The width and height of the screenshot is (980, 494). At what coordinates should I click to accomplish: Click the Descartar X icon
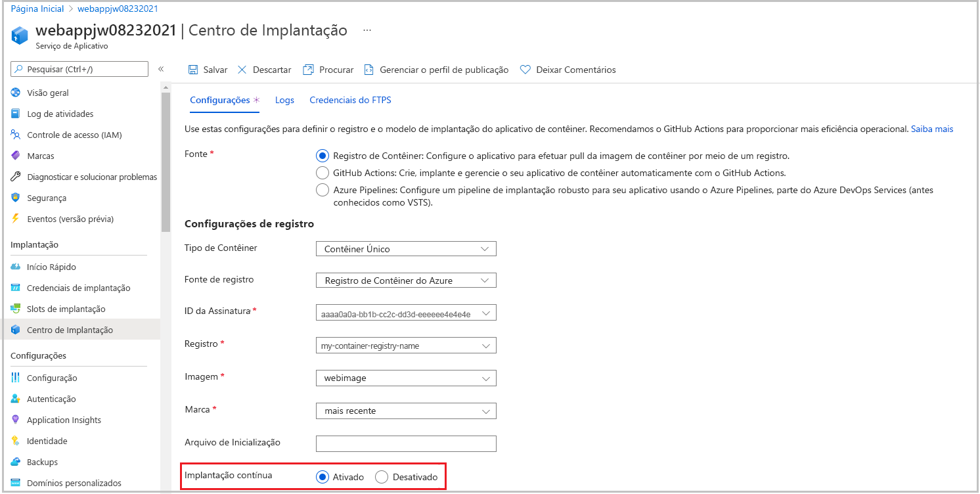tap(242, 70)
